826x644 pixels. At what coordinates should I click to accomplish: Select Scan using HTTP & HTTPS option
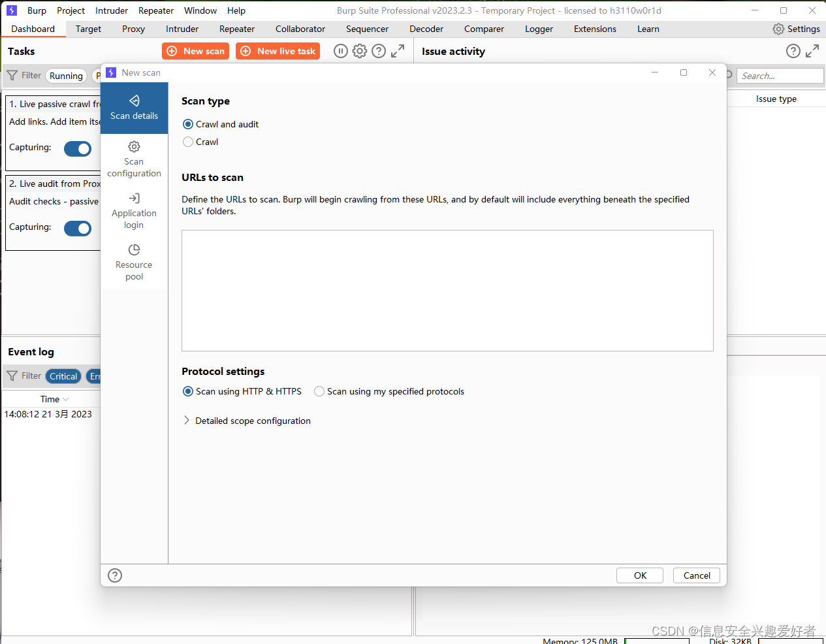(x=188, y=391)
